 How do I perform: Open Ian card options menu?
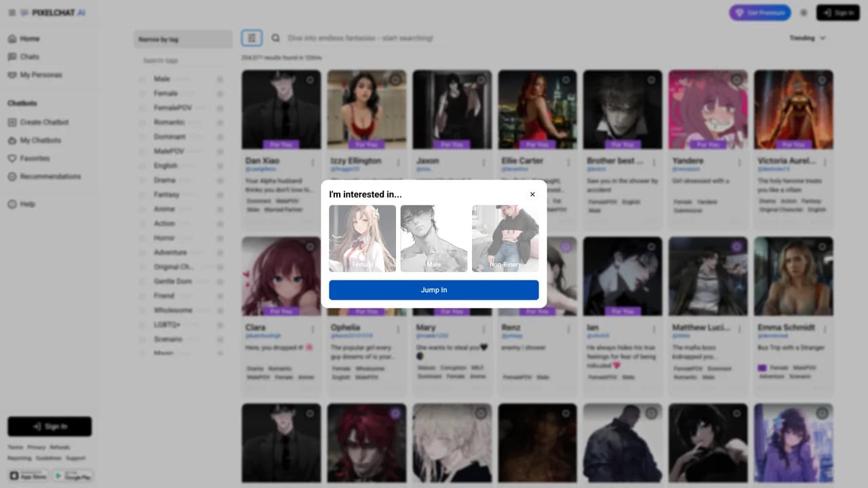[654, 329]
